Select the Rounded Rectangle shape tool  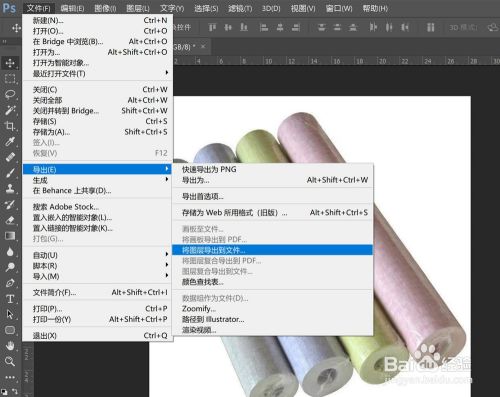(x=10, y=330)
